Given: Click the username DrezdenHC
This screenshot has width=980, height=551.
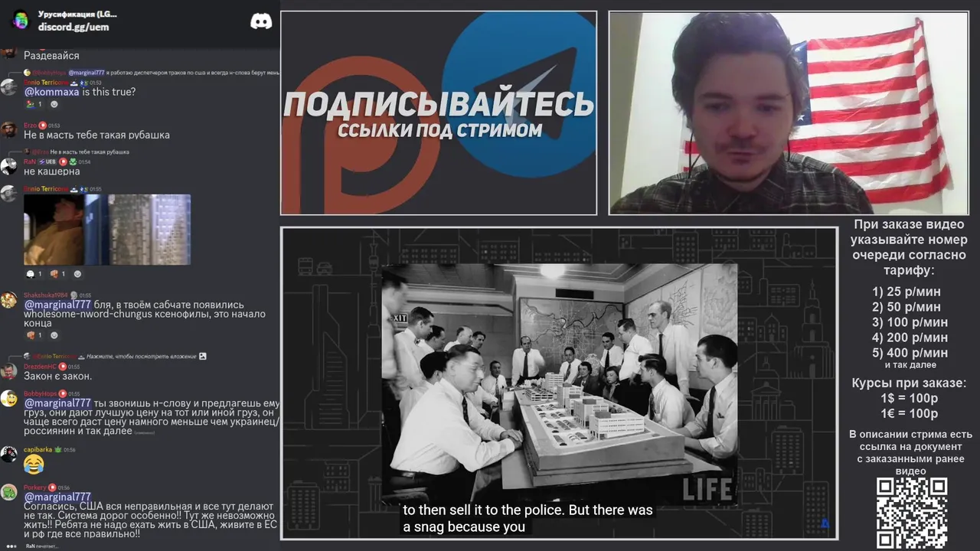Looking at the screenshot, I should click(41, 367).
